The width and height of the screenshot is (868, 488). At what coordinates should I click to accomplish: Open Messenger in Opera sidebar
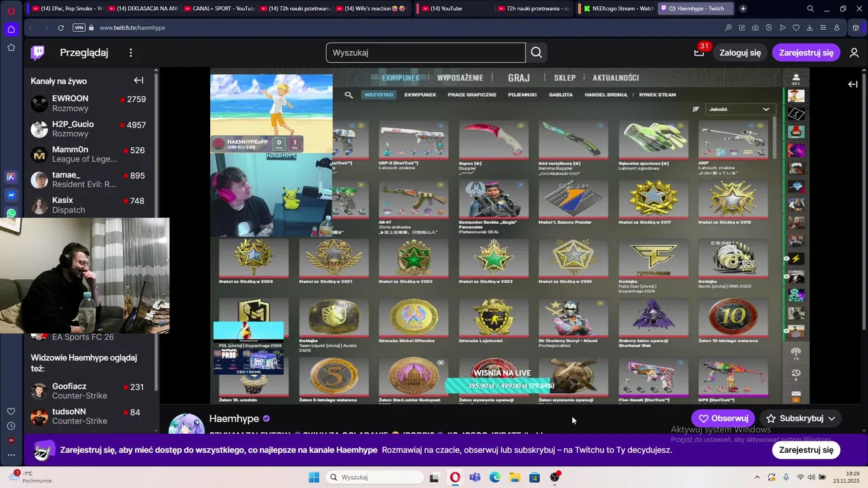[x=11, y=195]
